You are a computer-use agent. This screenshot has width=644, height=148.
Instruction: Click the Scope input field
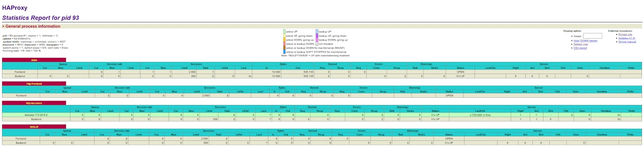[x=592, y=36]
